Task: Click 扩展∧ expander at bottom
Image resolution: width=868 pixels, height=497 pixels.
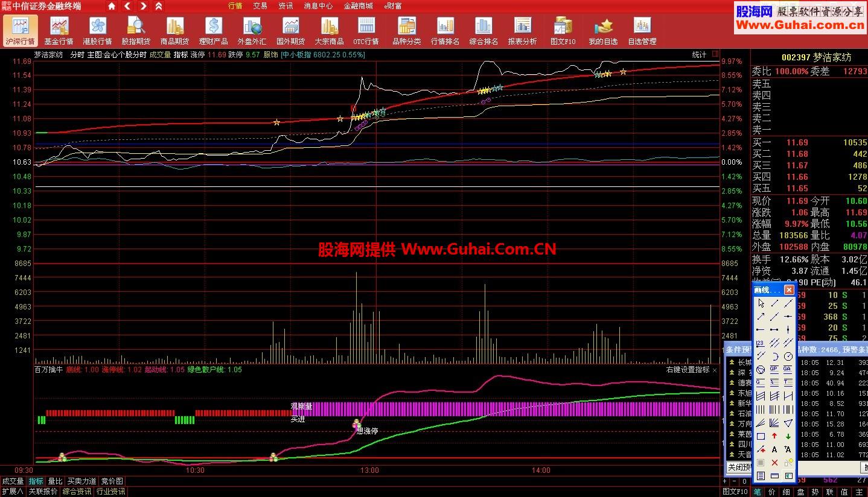Action: click(13, 492)
